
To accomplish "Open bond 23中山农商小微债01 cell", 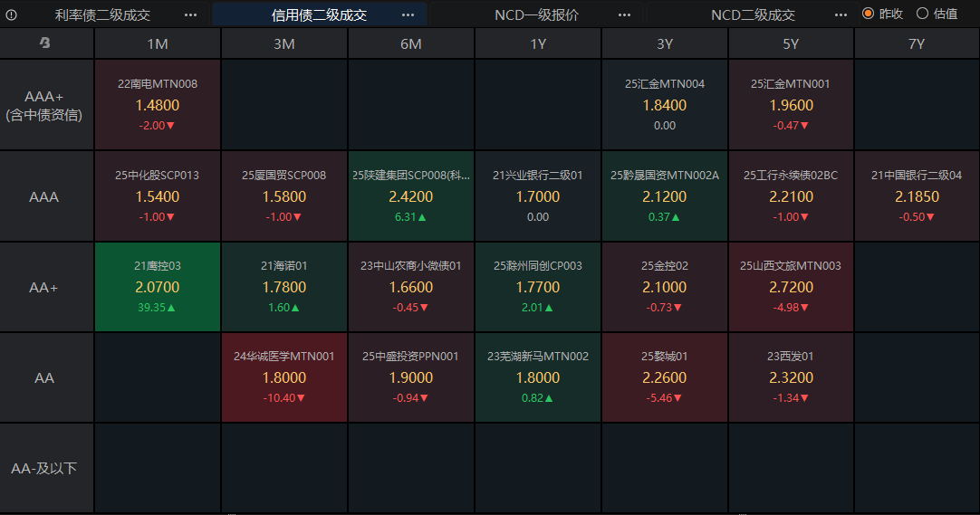I will coord(411,287).
